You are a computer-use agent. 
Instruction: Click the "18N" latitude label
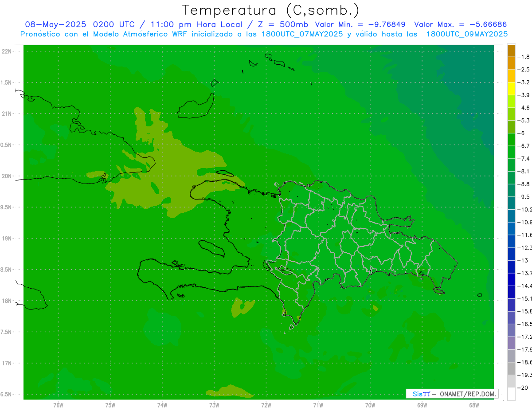[x=7, y=301]
